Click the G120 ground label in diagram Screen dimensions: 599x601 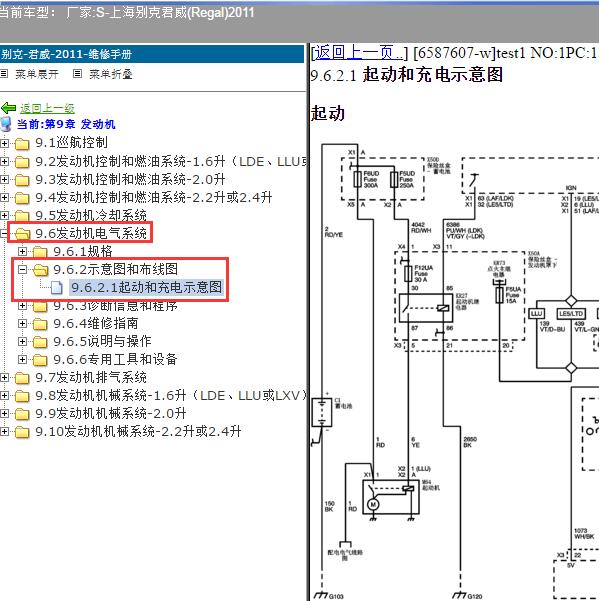click(474, 596)
